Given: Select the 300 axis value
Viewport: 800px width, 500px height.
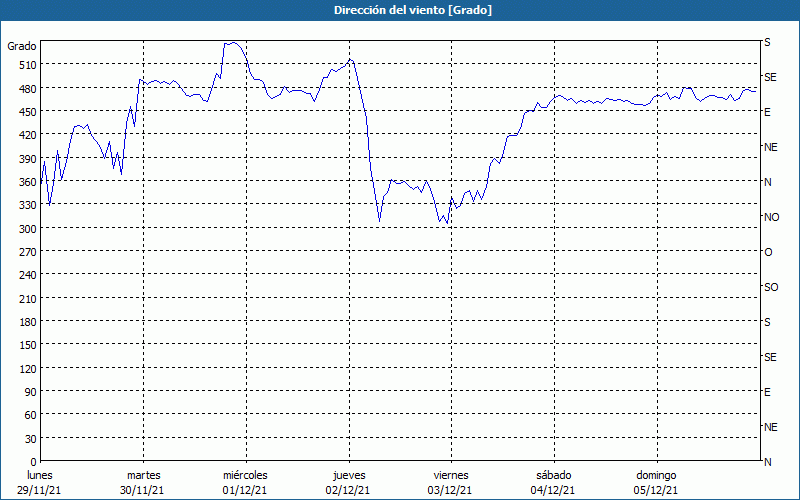Looking at the screenshot, I should click(x=29, y=229).
